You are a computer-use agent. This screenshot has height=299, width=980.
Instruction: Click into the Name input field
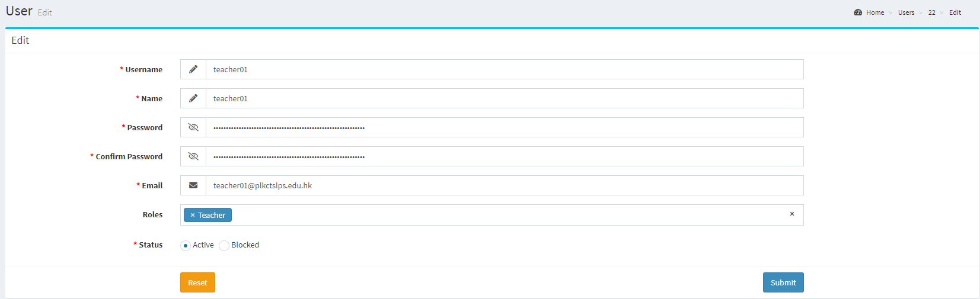[x=504, y=98]
